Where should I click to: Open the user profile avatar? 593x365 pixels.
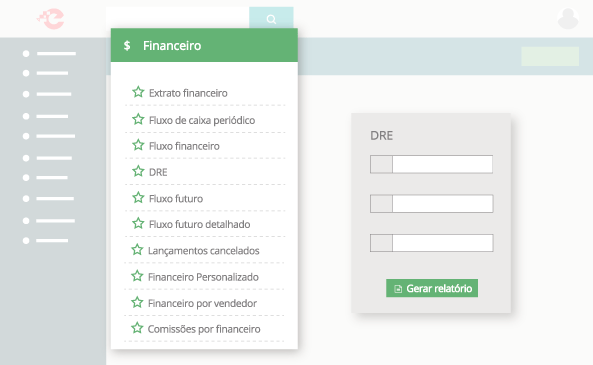tap(568, 18)
